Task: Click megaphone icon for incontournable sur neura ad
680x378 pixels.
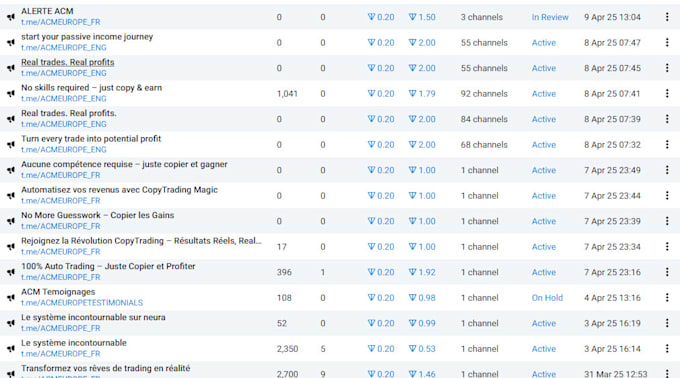Action: (x=11, y=323)
